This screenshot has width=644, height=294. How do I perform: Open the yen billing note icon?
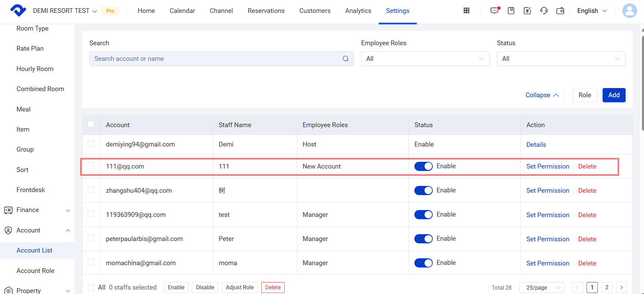(527, 11)
